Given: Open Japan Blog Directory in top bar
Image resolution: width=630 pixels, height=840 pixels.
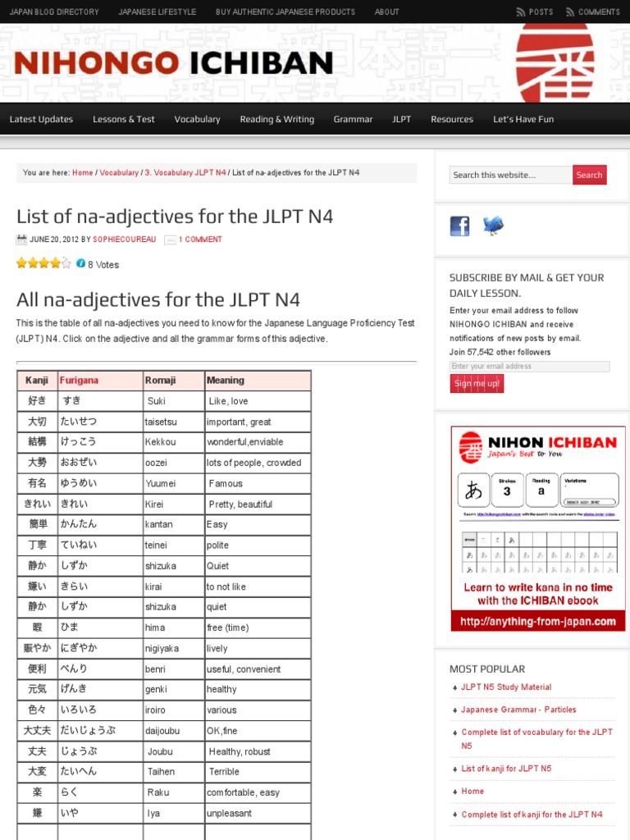Looking at the screenshot, I should pyautogui.click(x=54, y=11).
